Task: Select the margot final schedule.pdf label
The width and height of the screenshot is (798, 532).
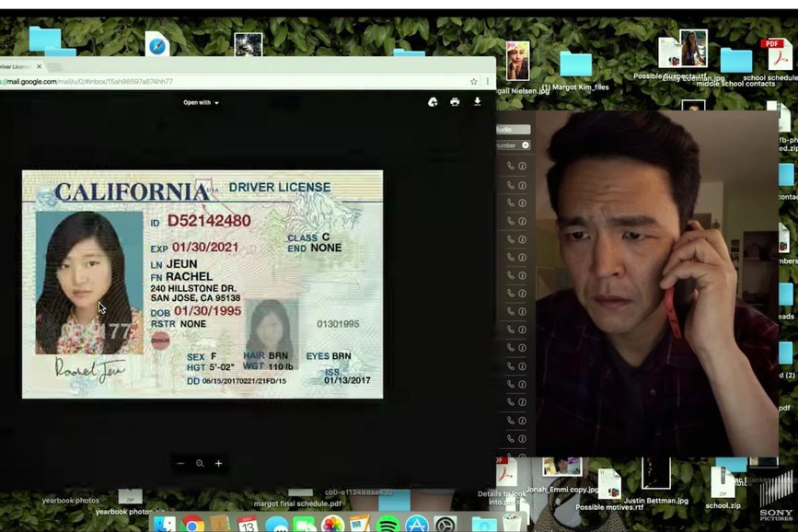Action: (297, 503)
